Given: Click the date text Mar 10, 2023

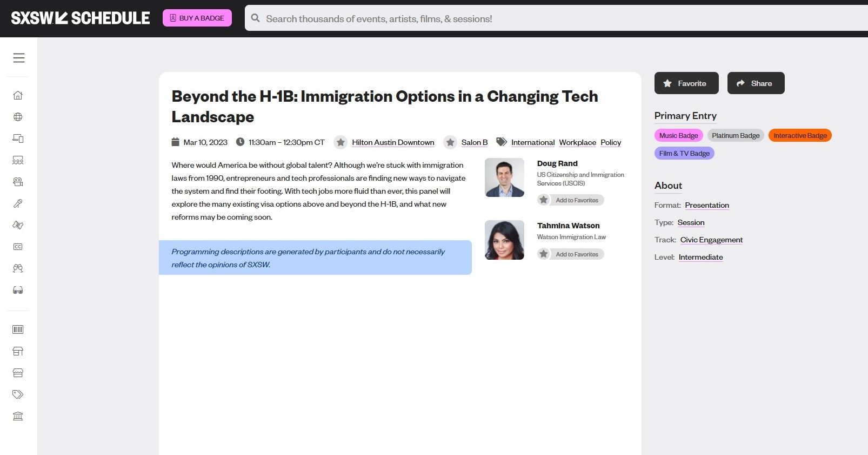Looking at the screenshot, I should coord(205,142).
